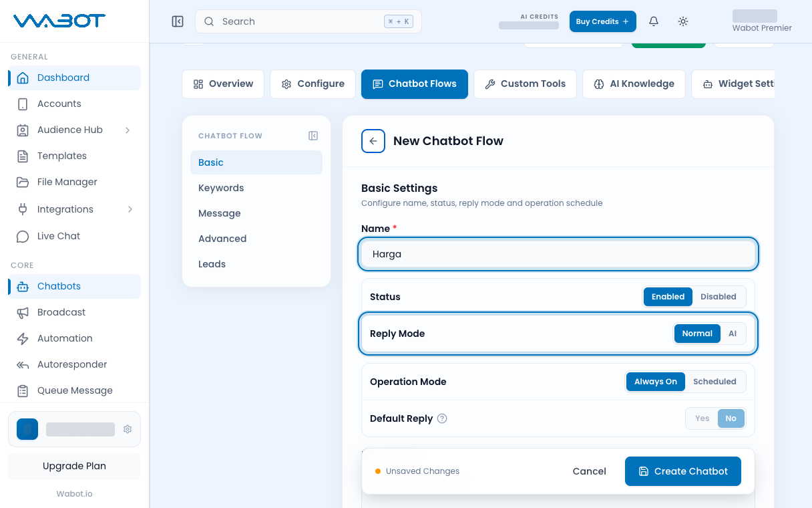Open Accounts page
Viewport: 812px width, 508px height.
[x=75, y=104]
